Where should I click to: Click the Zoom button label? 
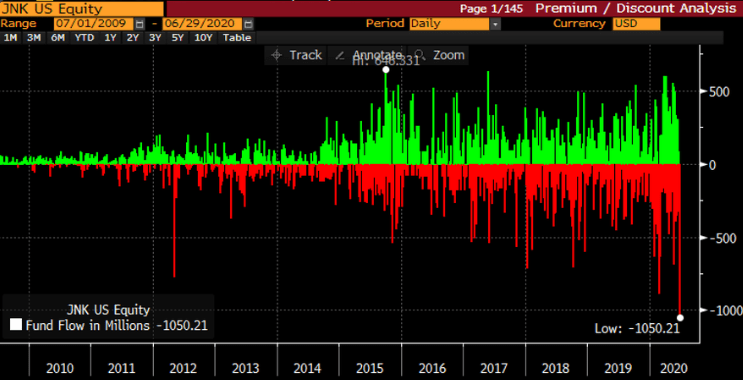point(449,55)
